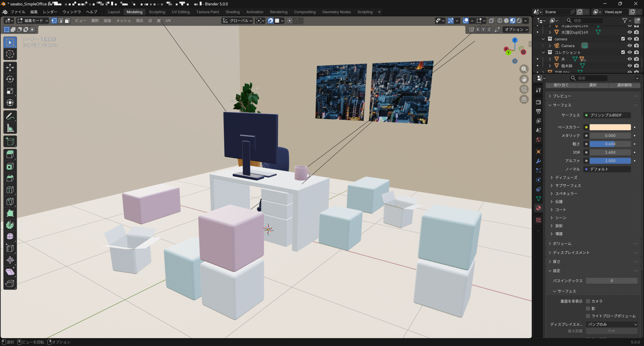Open the Material properties tab icon
The width and height of the screenshot is (644, 346).
tap(538, 208)
